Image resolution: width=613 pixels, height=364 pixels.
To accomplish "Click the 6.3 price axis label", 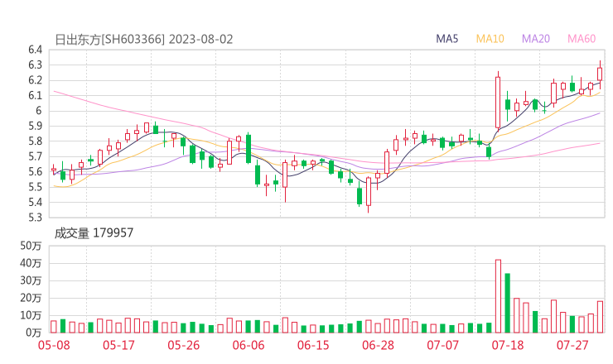I will pyautogui.click(x=35, y=65).
